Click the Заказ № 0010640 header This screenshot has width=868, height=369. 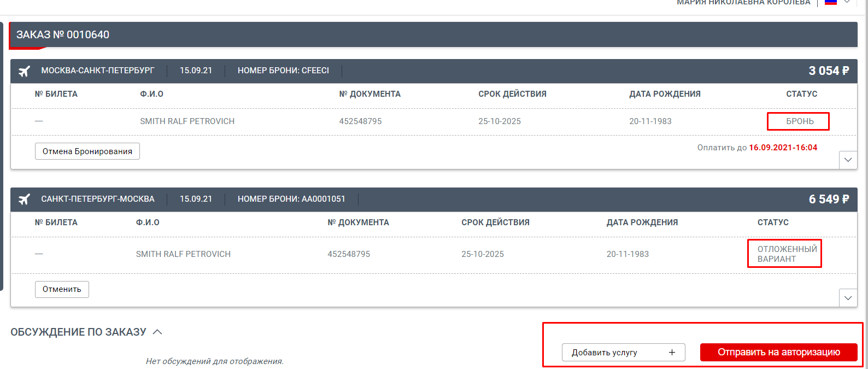tap(63, 35)
